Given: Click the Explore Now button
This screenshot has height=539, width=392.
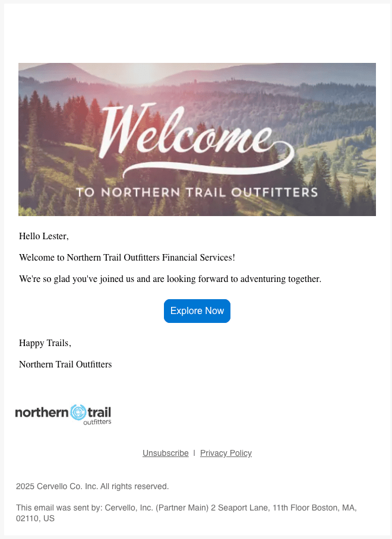Looking at the screenshot, I should [197, 311].
